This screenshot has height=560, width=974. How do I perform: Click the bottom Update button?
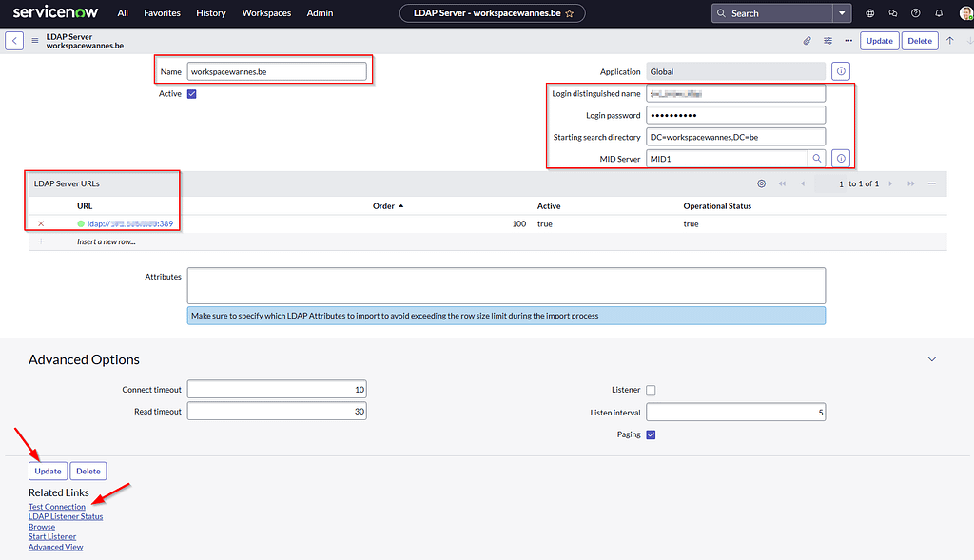(48, 472)
